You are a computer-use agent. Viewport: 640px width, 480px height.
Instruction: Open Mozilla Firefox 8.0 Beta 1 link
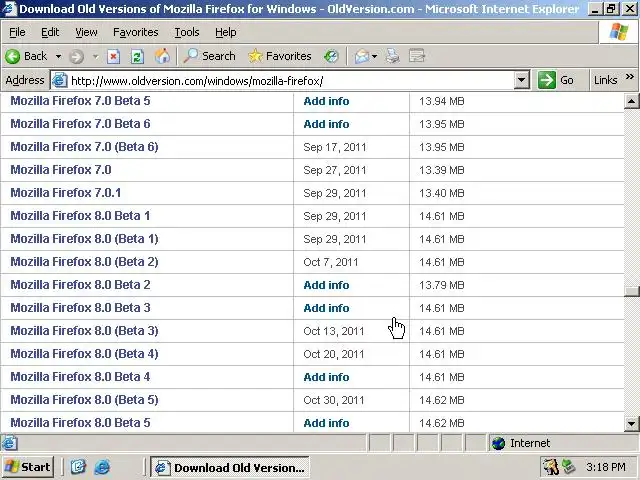coord(80,216)
